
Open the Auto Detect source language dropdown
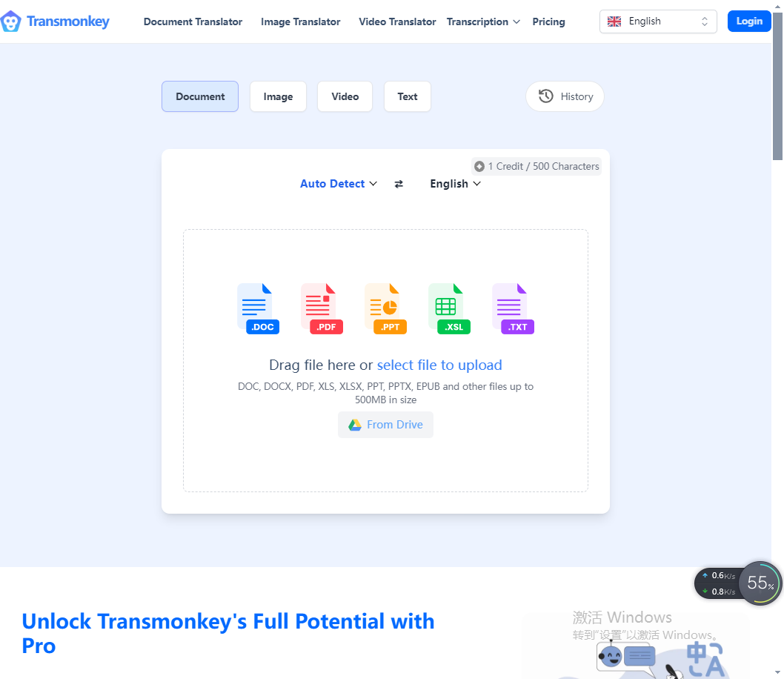[339, 184]
